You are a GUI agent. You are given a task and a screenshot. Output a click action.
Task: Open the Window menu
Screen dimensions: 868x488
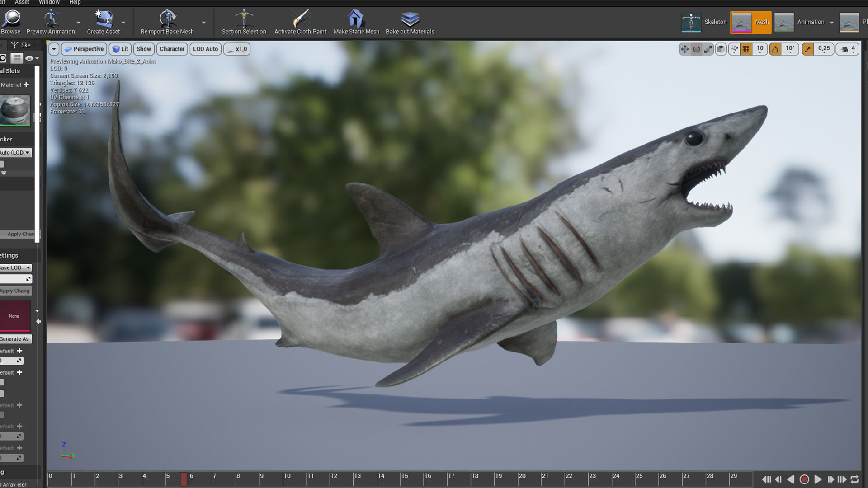[x=49, y=2]
